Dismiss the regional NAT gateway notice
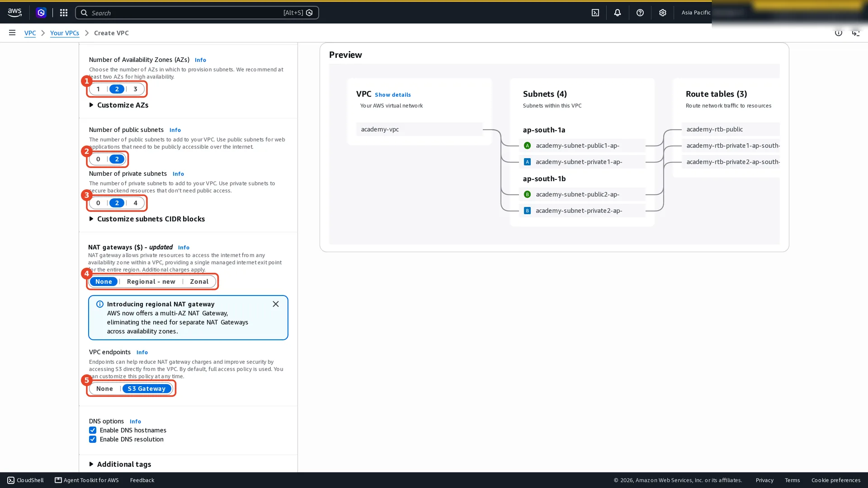The height and width of the screenshot is (488, 868). (x=276, y=304)
